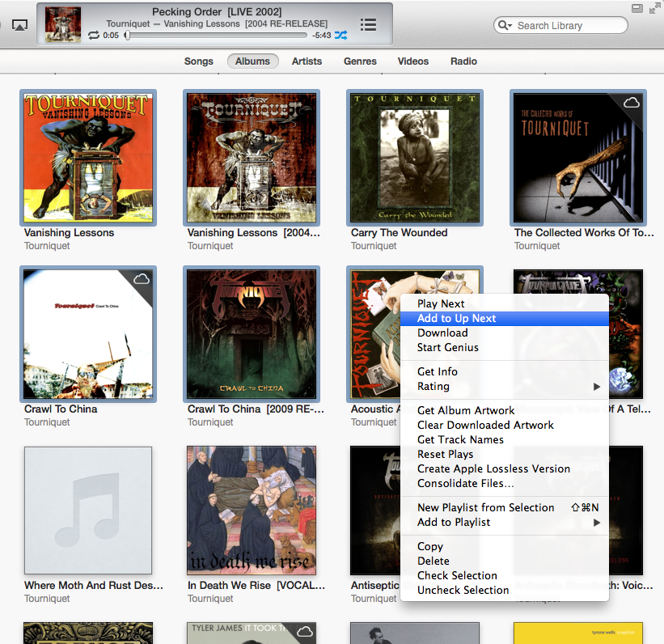The image size is (664, 644).
Task: Switch to the MiniPlayer icon
Action: (x=637, y=8)
